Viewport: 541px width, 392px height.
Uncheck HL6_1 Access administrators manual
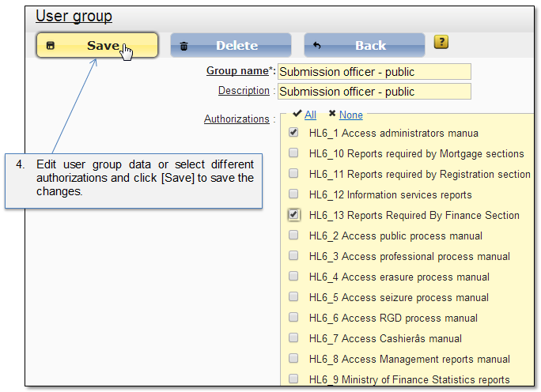[x=293, y=133]
